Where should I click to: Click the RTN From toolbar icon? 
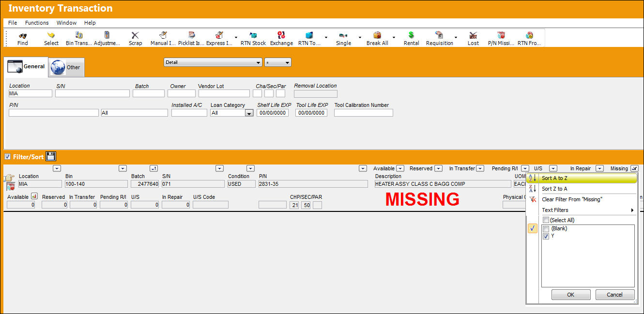click(529, 35)
